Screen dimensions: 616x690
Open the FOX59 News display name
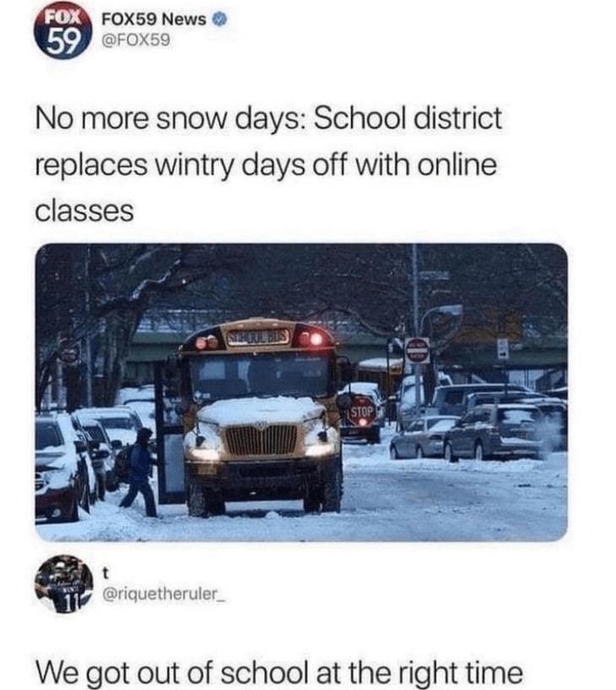[x=154, y=19]
